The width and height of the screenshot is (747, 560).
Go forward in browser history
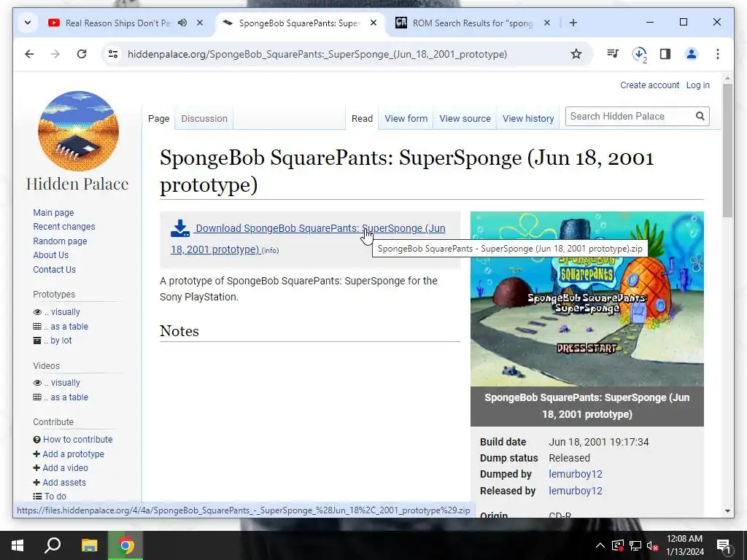[x=55, y=54]
